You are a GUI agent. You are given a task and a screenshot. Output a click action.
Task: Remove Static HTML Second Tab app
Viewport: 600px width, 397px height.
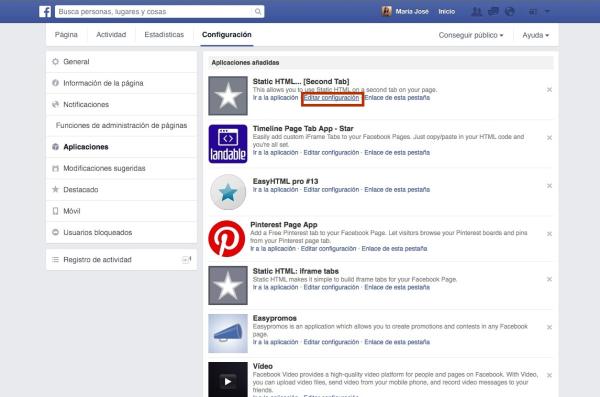(549, 90)
